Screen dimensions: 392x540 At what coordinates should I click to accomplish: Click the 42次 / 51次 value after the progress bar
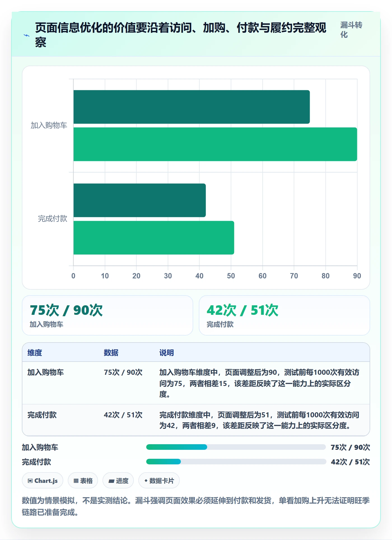click(350, 462)
